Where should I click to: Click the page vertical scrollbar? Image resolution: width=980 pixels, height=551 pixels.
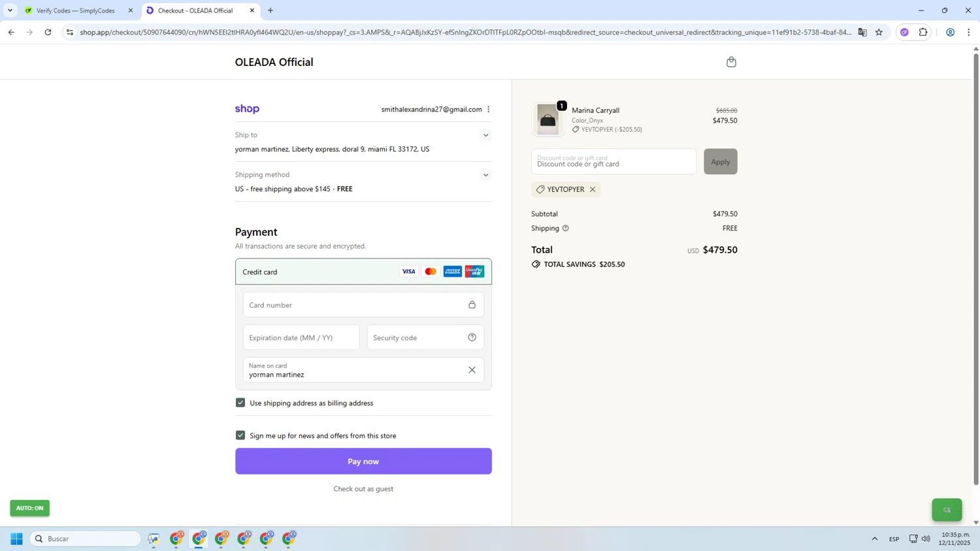pyautogui.click(x=976, y=268)
